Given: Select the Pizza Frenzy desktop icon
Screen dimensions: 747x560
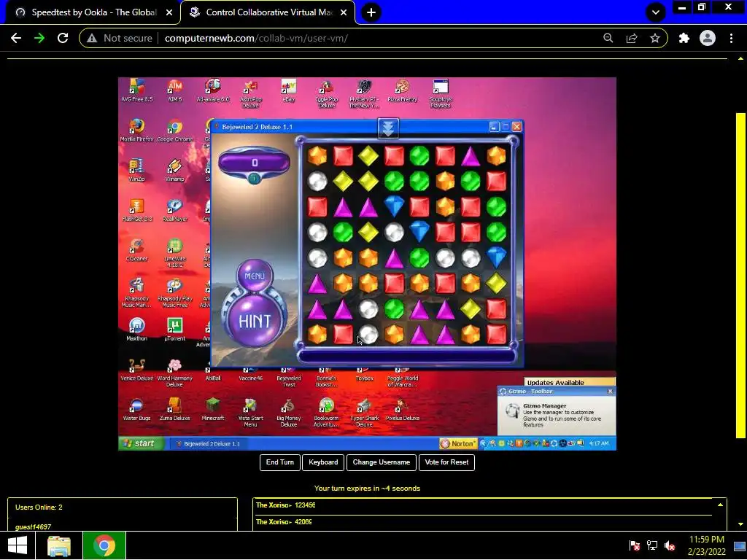Looking at the screenshot, I should pos(403,90).
